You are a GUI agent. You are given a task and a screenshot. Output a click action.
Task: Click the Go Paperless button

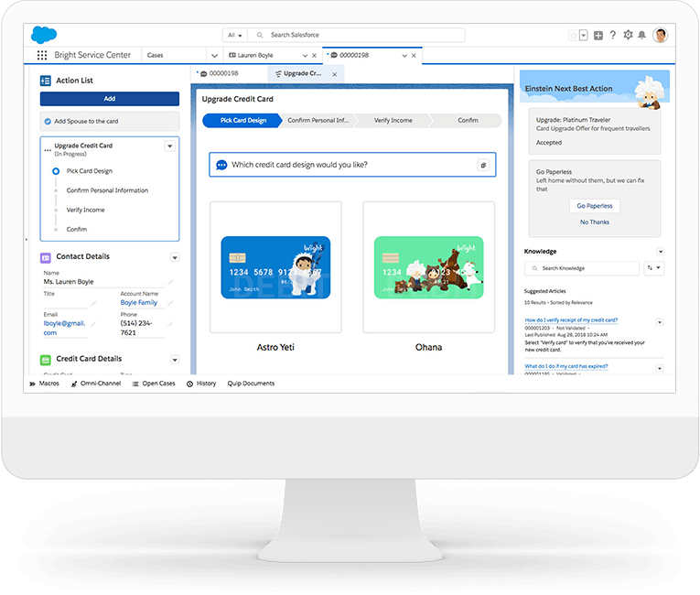[595, 206]
